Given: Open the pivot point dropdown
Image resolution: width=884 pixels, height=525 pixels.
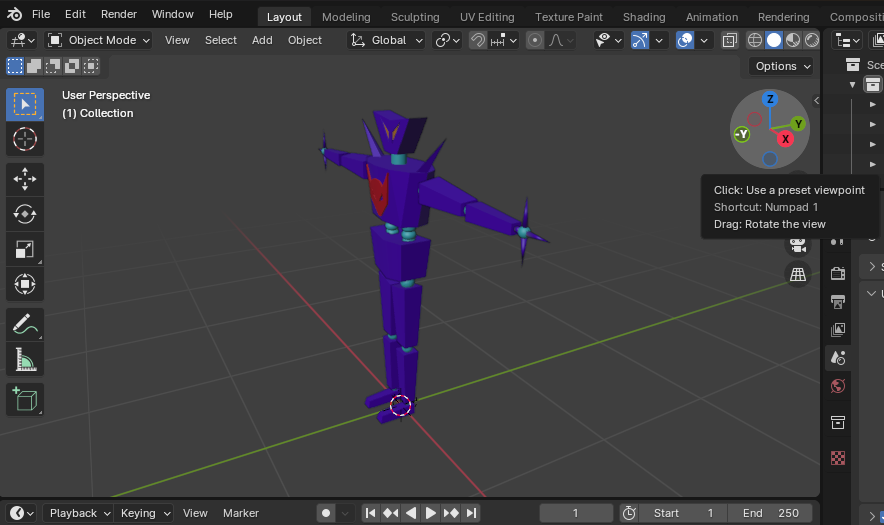Looking at the screenshot, I should coord(448,40).
